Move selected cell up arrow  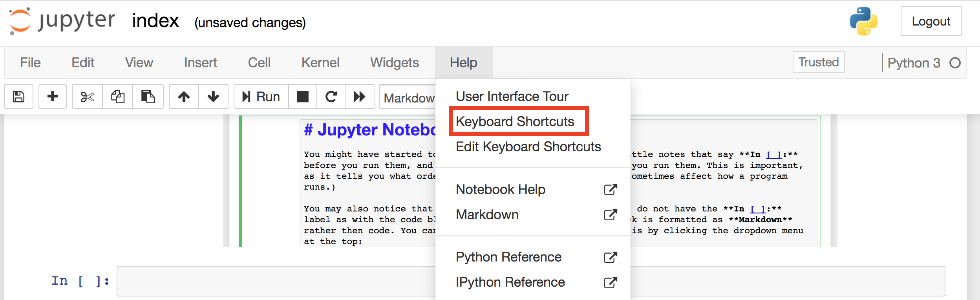pos(184,97)
